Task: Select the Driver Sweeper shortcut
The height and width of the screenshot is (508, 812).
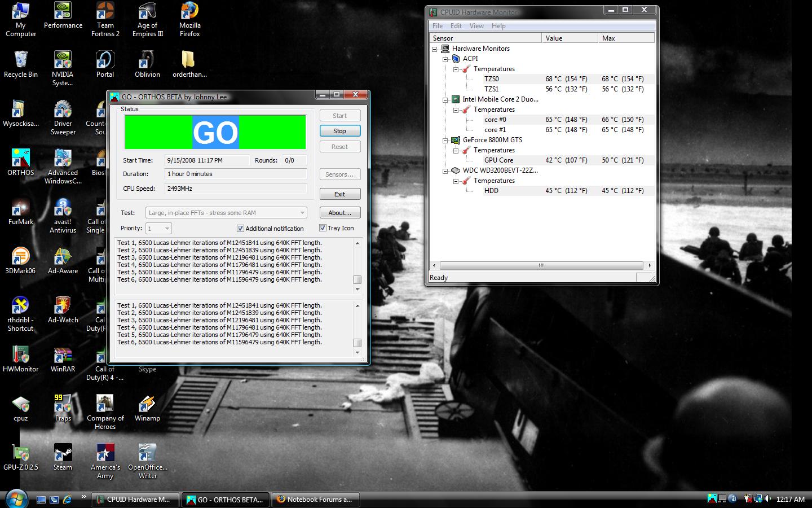Action: click(63, 118)
